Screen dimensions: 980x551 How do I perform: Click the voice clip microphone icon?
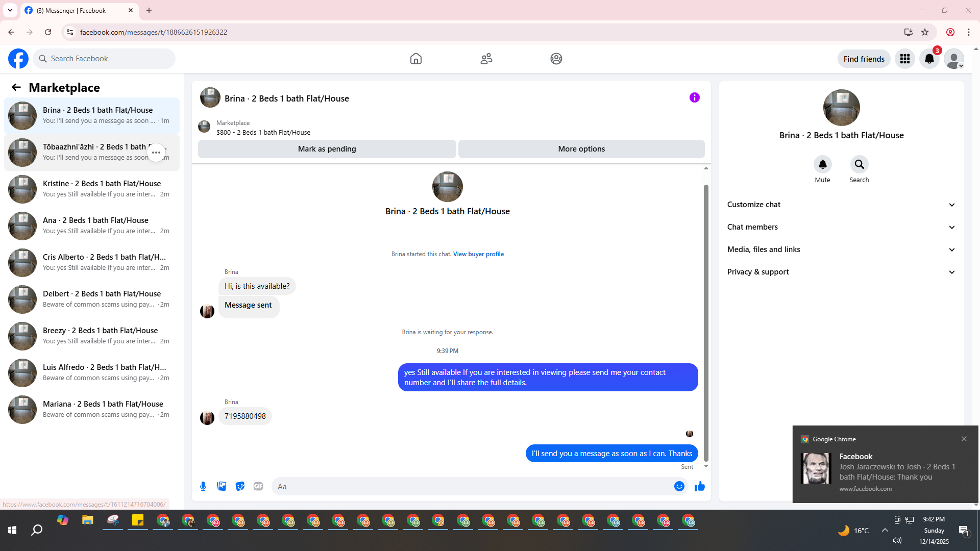point(203,486)
